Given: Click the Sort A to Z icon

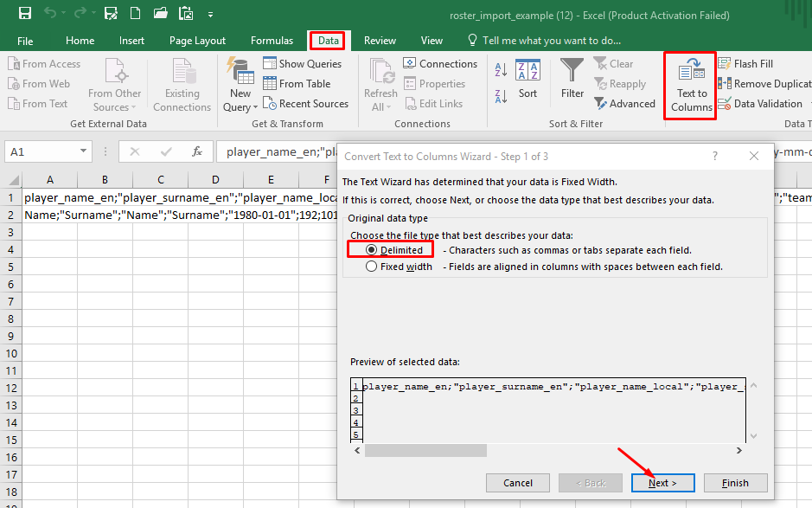Looking at the screenshot, I should click(501, 69).
